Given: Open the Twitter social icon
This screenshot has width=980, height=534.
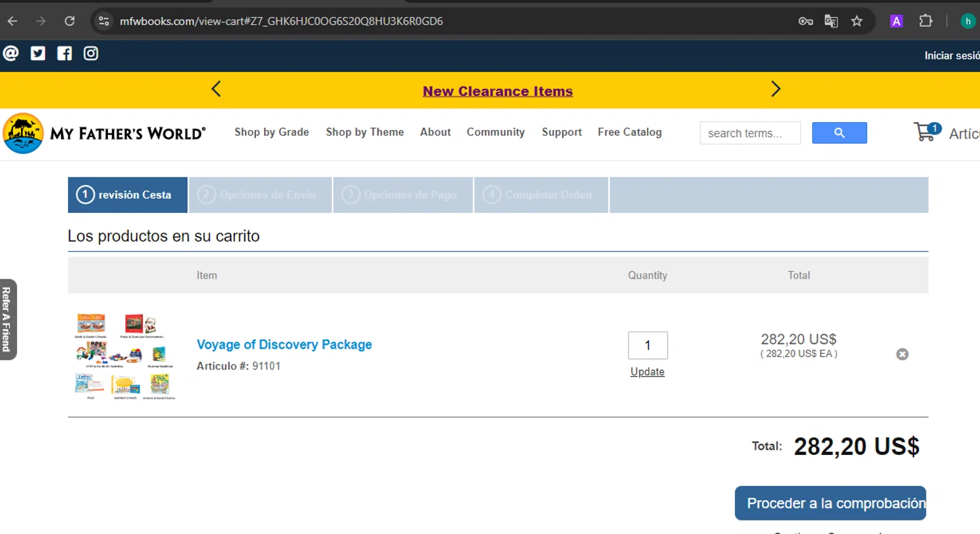Looking at the screenshot, I should point(38,53).
